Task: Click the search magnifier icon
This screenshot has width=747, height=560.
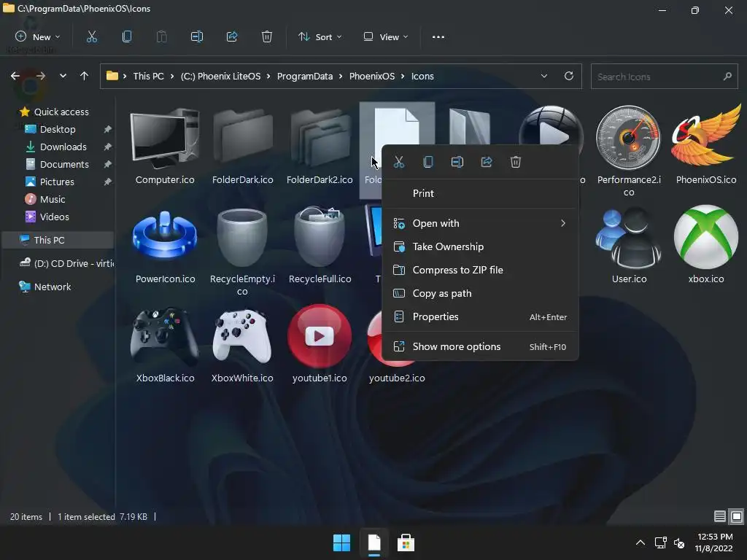Action: (727, 76)
